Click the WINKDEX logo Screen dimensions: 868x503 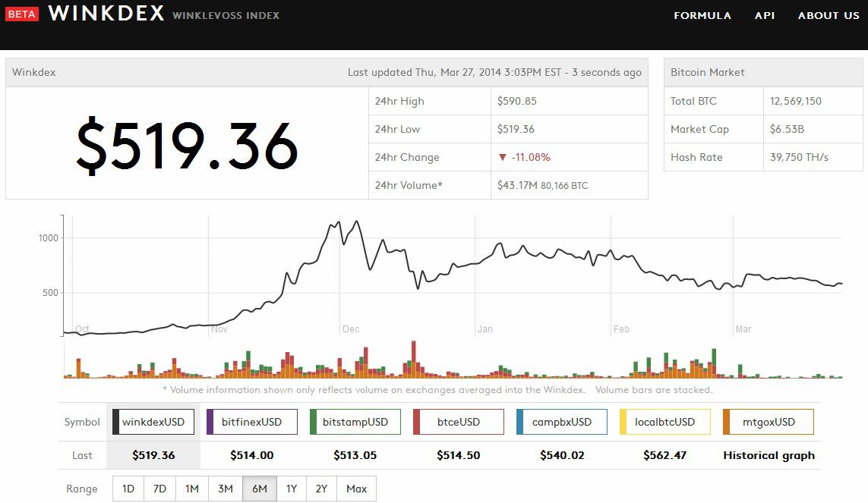click(106, 13)
